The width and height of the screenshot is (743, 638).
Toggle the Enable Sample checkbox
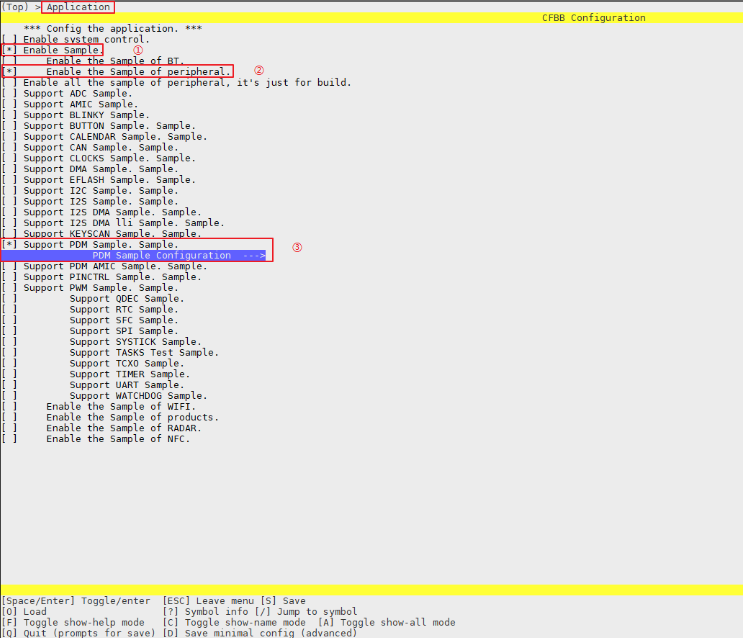pyautogui.click(x=10, y=50)
